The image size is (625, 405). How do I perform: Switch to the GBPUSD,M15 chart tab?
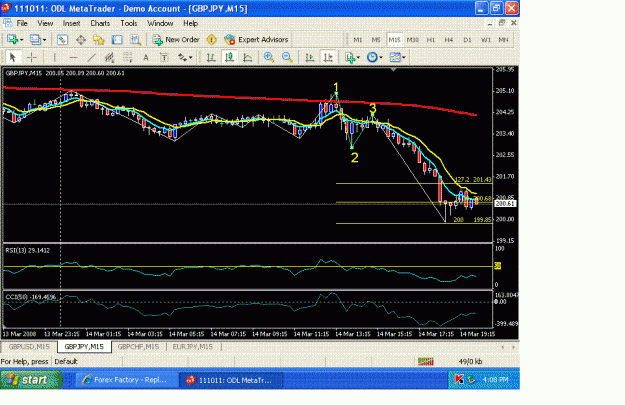(29, 347)
